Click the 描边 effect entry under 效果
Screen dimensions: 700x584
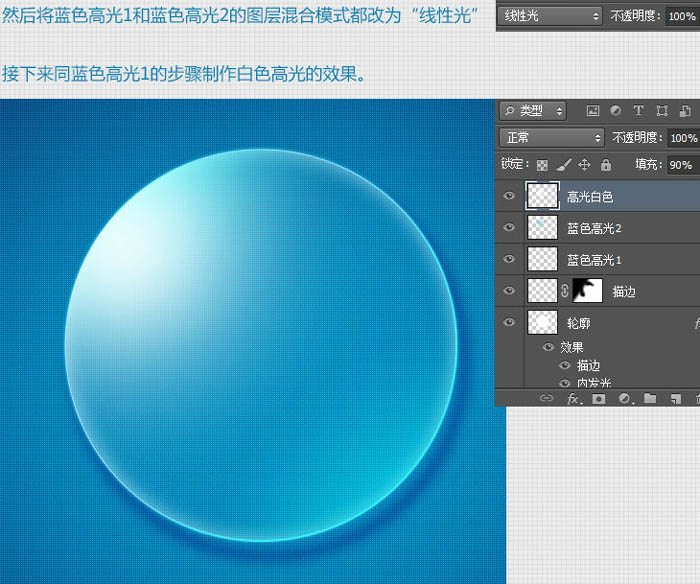pos(588,366)
